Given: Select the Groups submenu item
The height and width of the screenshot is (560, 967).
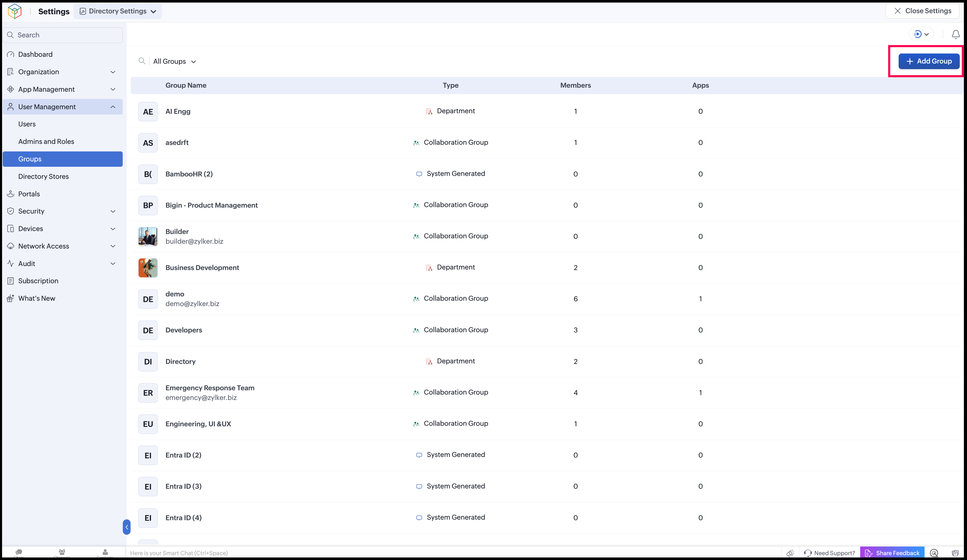Looking at the screenshot, I should pyautogui.click(x=63, y=159).
